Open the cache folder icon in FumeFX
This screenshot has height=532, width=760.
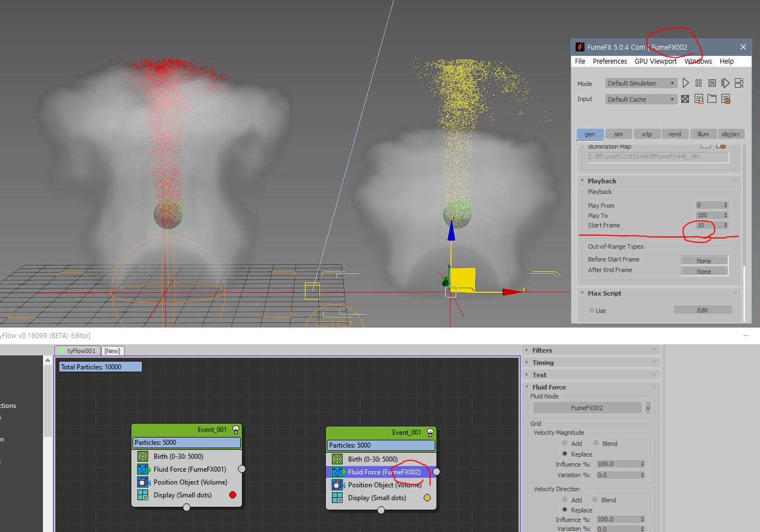tap(712, 99)
